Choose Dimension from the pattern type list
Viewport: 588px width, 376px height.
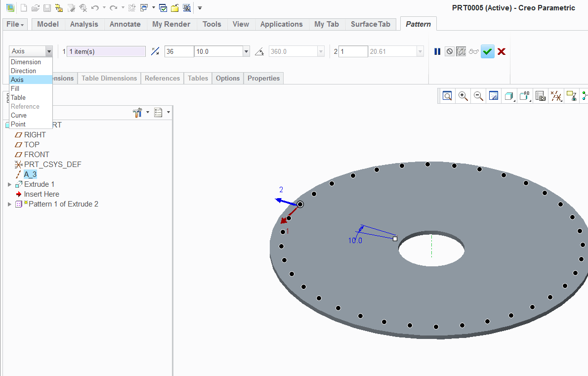(31, 62)
